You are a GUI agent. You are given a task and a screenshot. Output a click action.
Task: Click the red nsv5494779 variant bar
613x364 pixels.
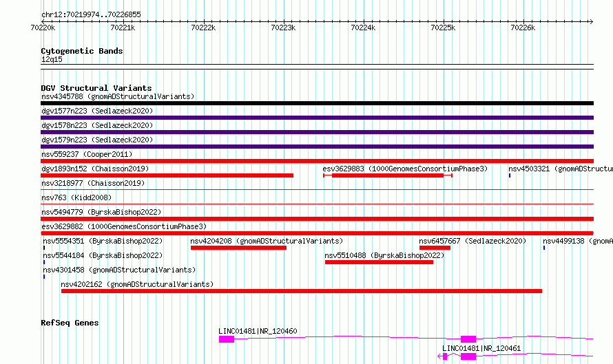317,219
